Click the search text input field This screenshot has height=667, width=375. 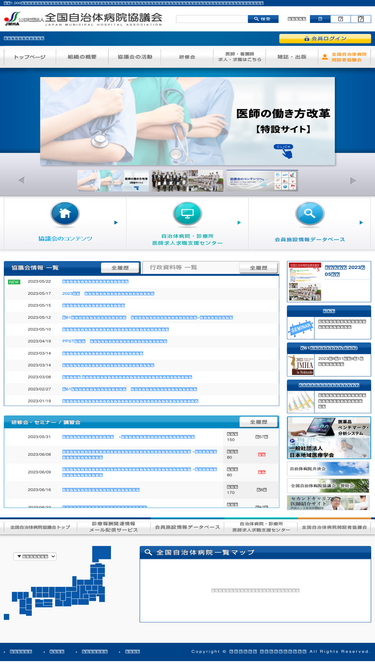[212, 19]
